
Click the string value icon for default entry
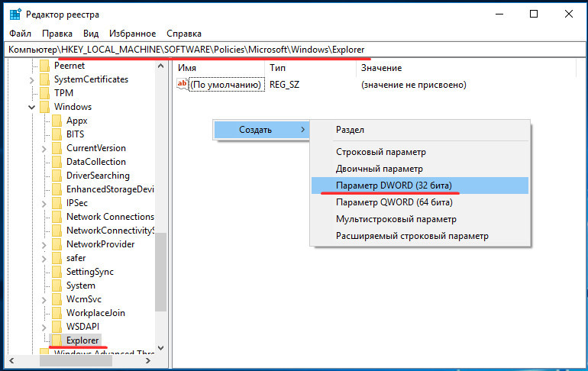(183, 85)
